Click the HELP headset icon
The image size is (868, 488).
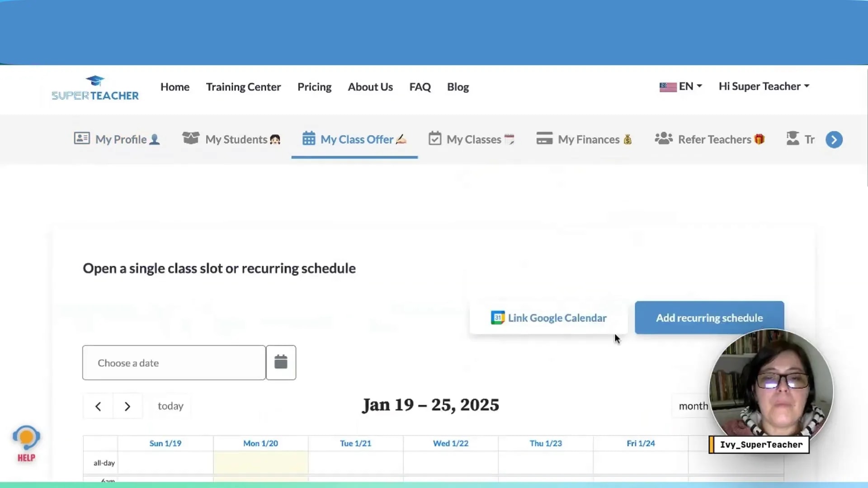click(26, 437)
